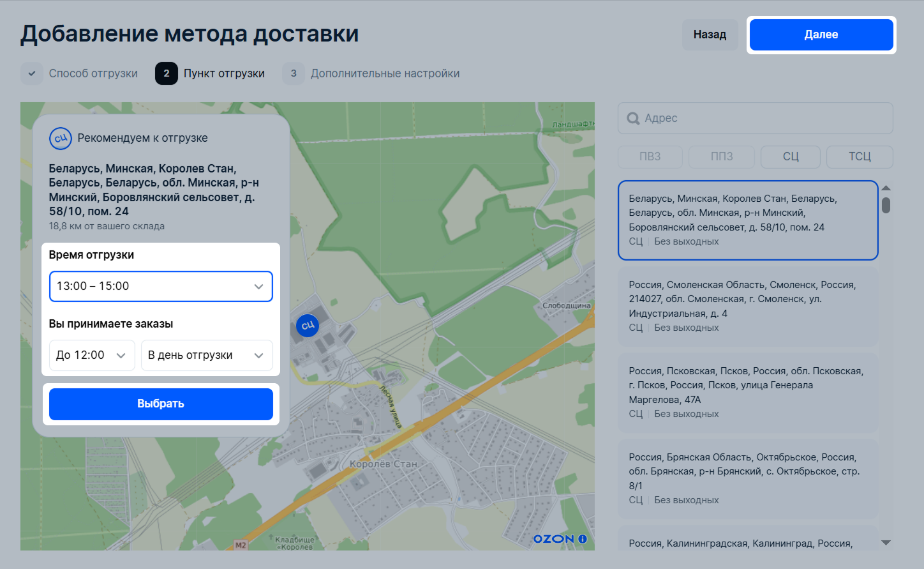Click the step 3 number badge
Image resolution: width=924 pixels, height=569 pixels.
294,73
